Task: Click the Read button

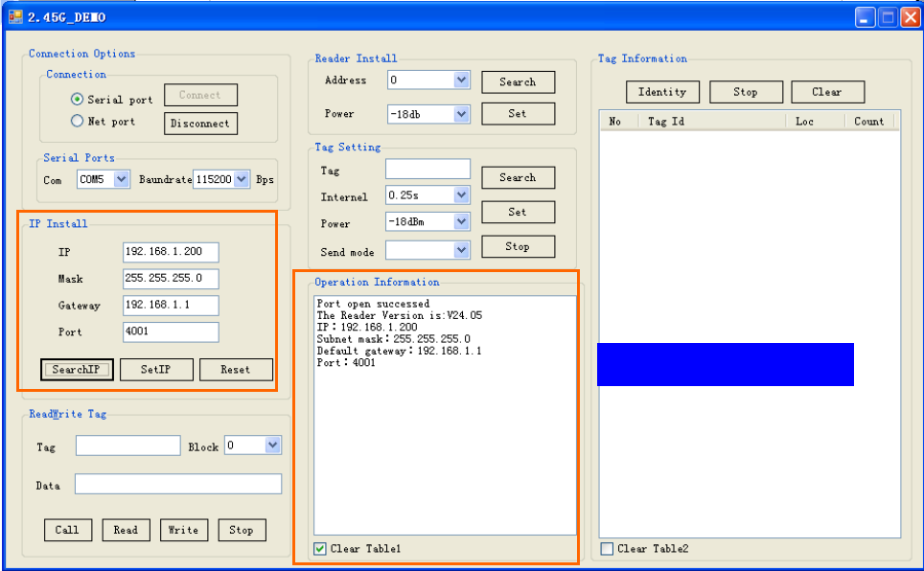Action: [x=127, y=530]
